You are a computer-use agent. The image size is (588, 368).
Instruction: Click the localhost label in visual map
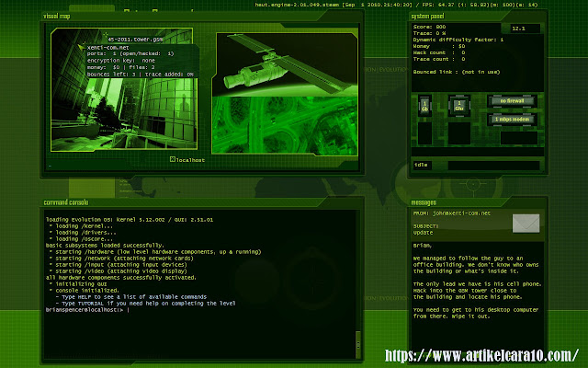(190, 160)
